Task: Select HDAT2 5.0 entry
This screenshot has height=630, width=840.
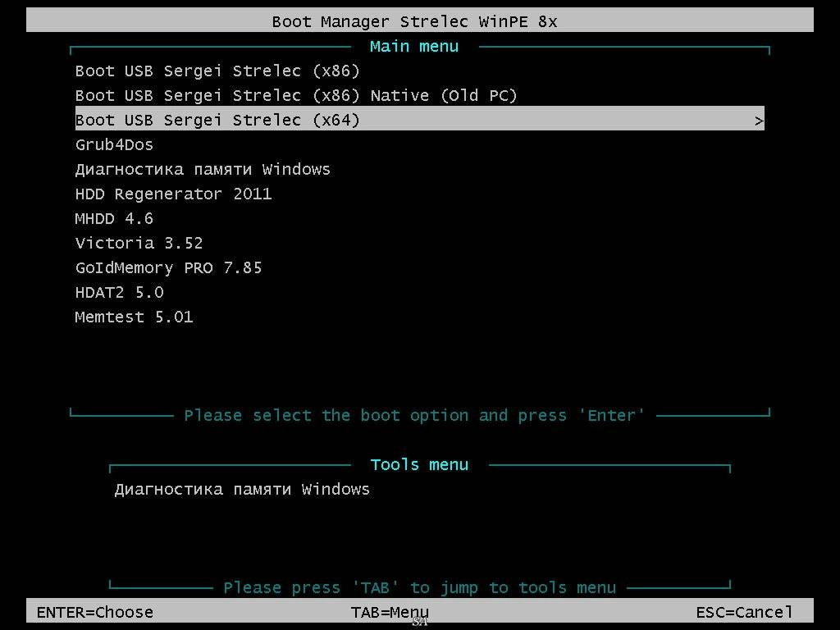Action: [x=120, y=293]
